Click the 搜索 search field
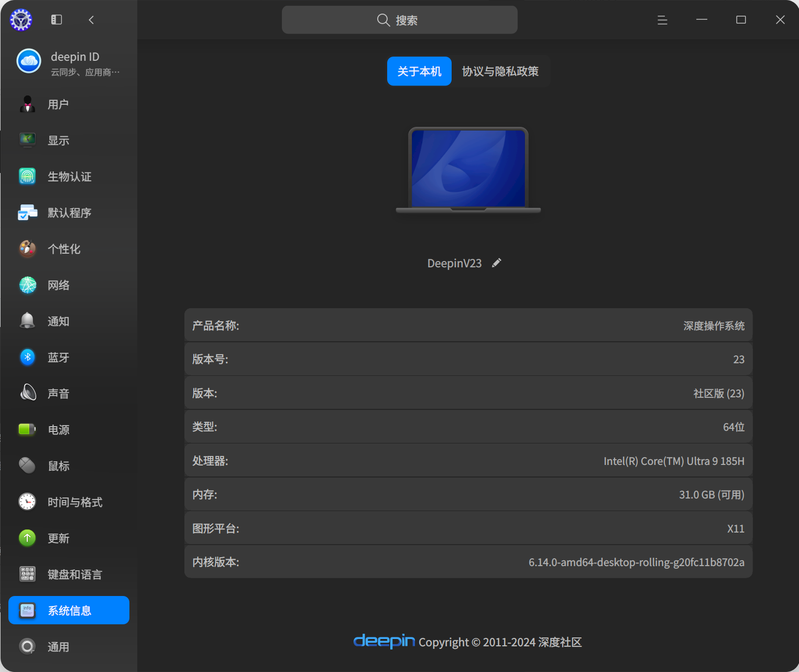This screenshot has width=799, height=672. tap(400, 20)
